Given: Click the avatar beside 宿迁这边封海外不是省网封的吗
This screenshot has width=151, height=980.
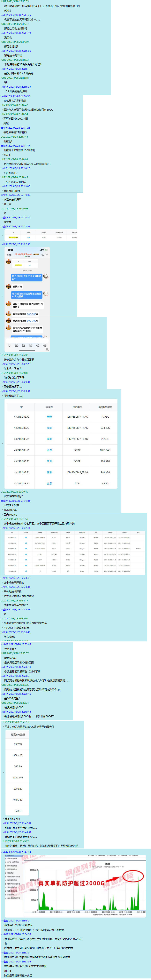Looking at the screenshot, I should click(46, 276).
